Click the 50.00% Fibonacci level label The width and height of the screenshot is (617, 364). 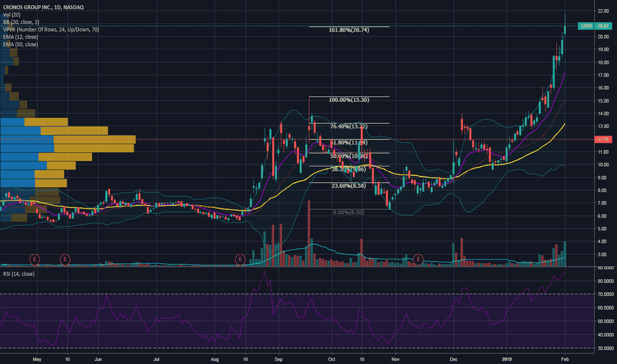pos(349,156)
